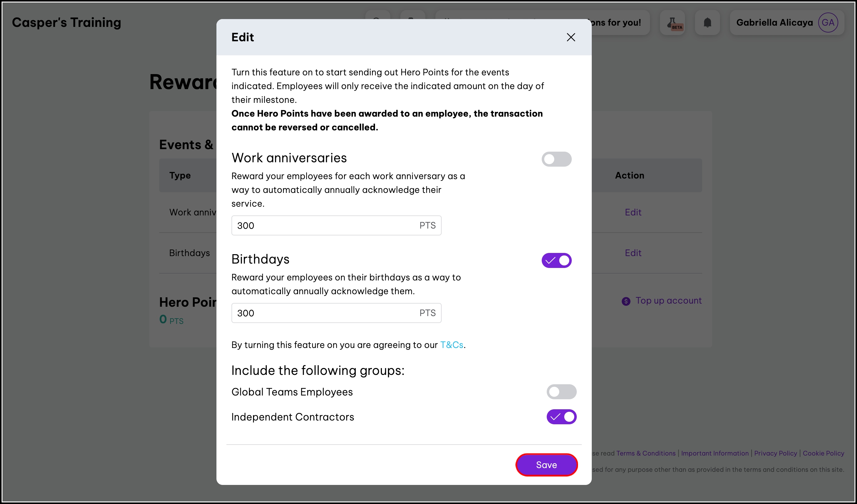Open the Privacy Policy footer link

click(x=775, y=453)
